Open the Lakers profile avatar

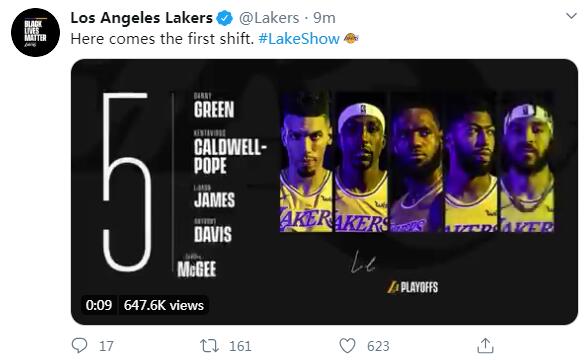(x=35, y=32)
